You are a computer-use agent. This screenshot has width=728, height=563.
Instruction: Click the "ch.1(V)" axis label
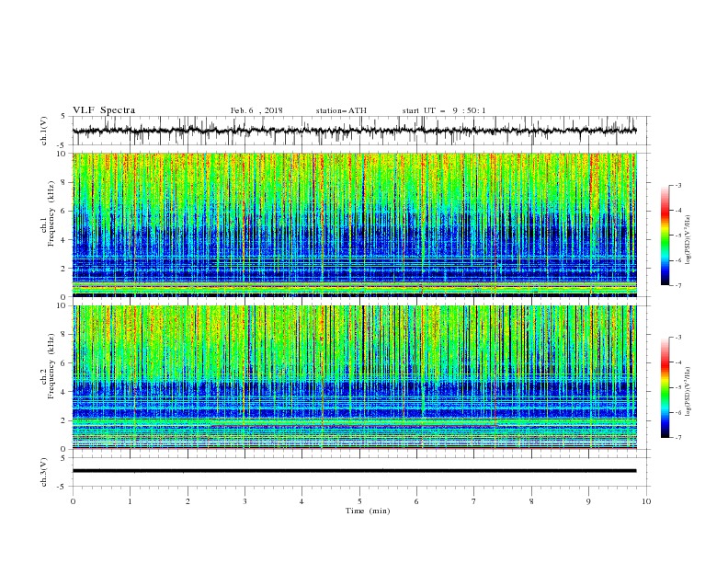click(x=44, y=131)
